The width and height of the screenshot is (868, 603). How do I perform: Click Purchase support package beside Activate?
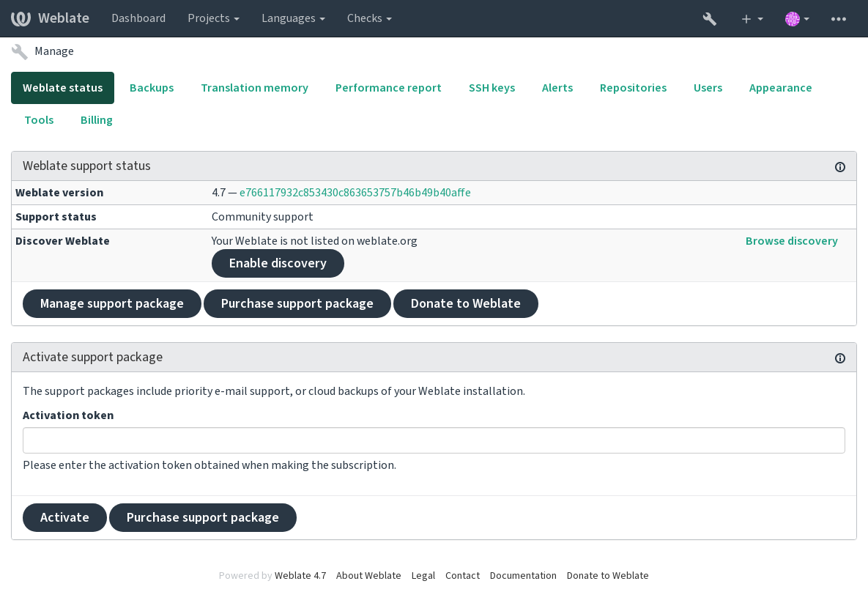point(202,517)
